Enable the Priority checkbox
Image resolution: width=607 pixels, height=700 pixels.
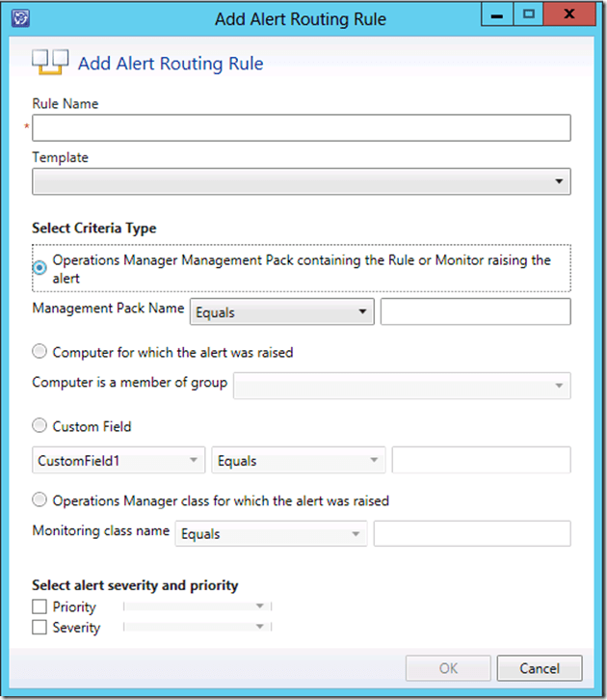(40, 607)
